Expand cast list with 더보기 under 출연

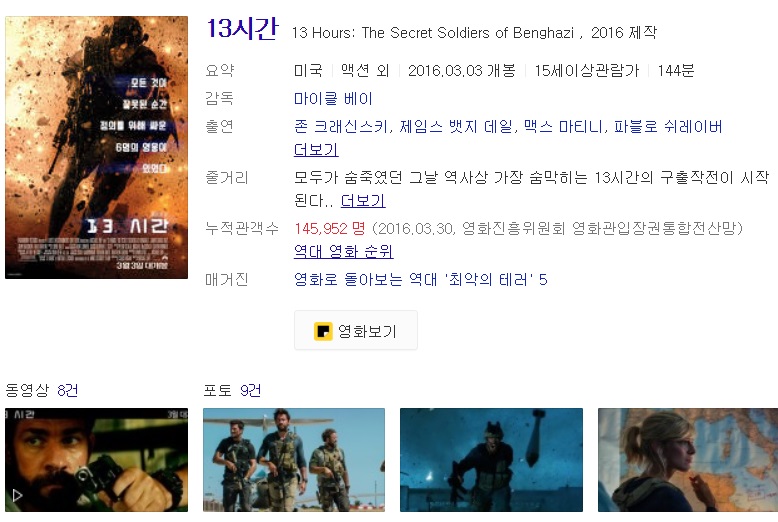point(316,149)
